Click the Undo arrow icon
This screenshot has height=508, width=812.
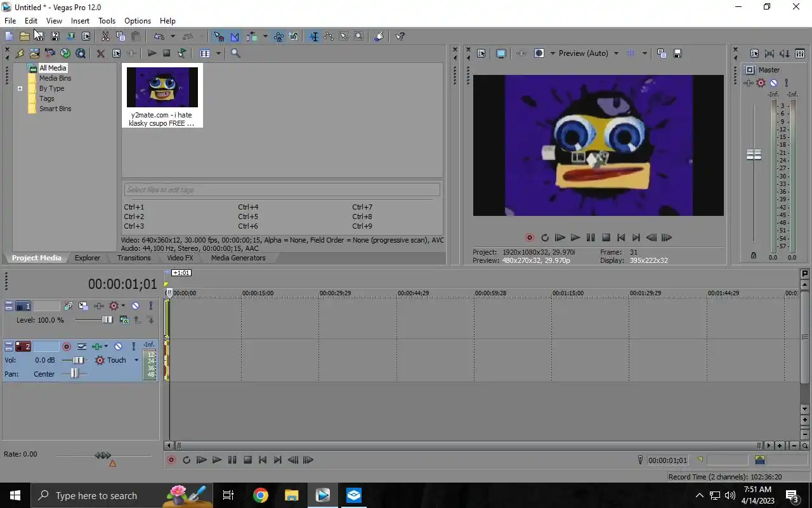[x=159, y=36]
